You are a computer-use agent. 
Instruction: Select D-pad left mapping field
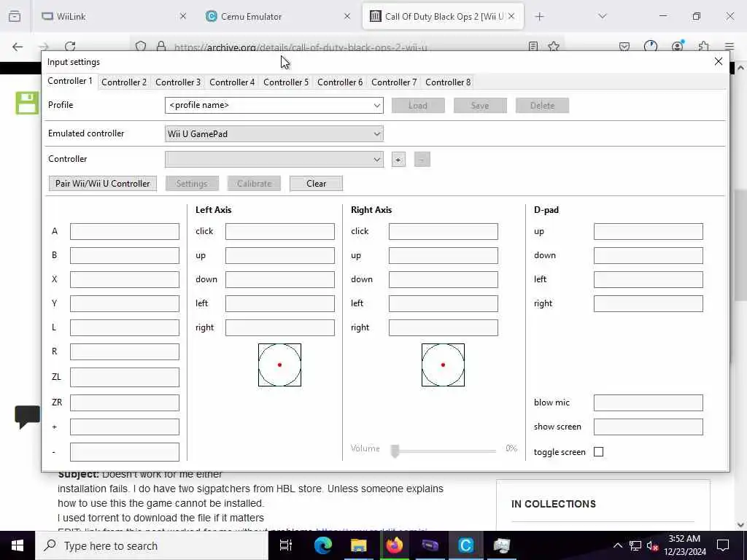pos(649,279)
